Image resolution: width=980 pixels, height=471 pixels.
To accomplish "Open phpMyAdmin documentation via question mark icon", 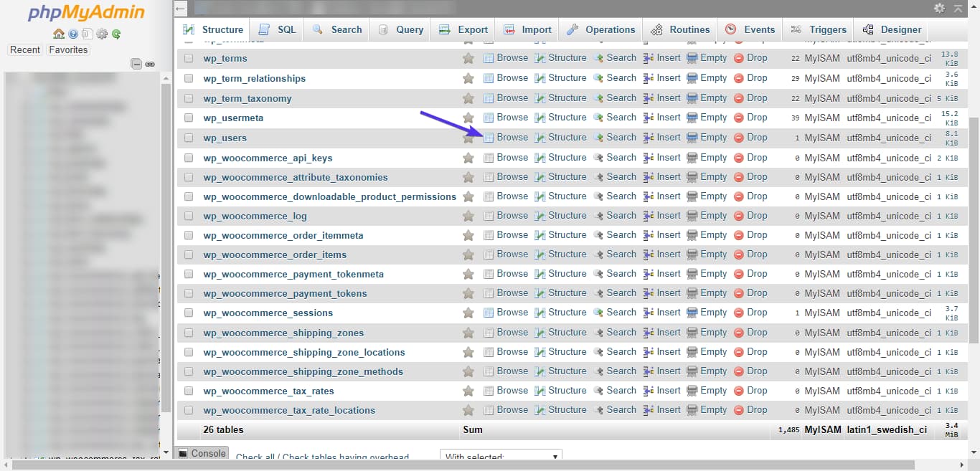I will point(72,34).
